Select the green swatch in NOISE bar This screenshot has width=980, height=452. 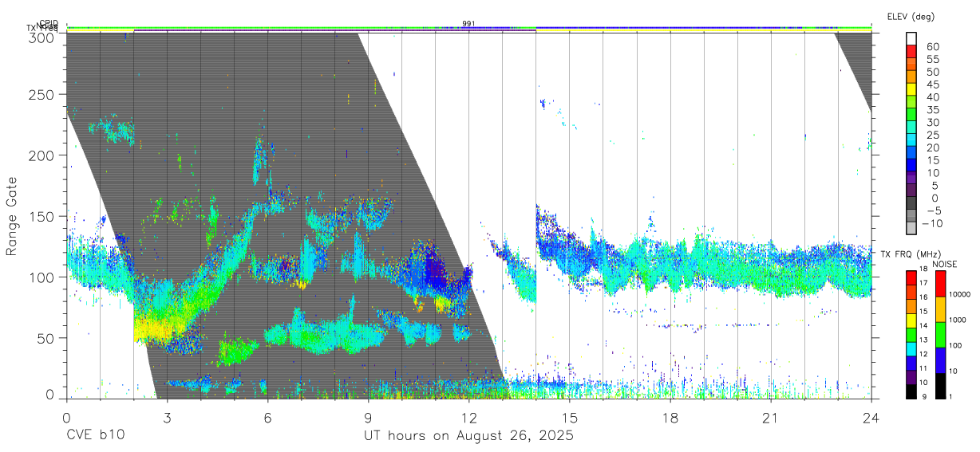pos(939,335)
